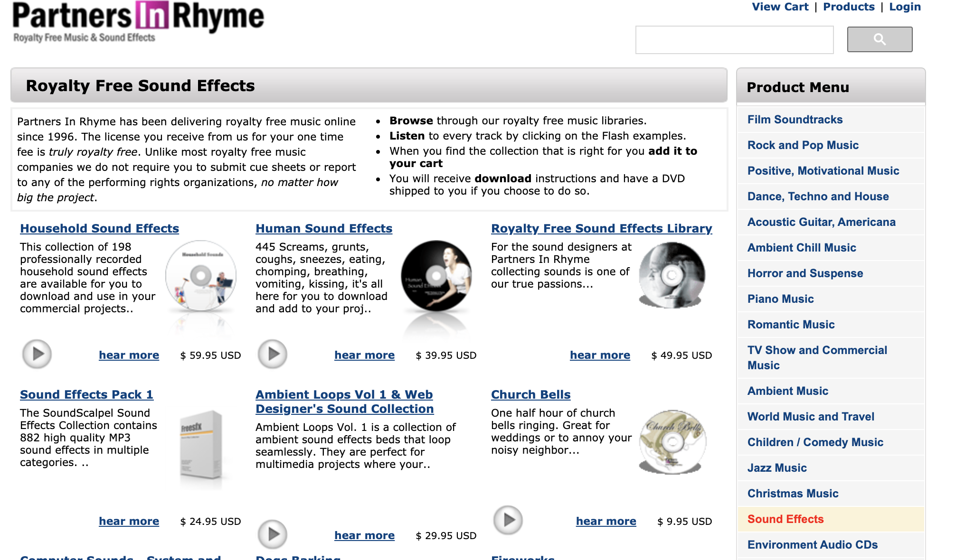
Task: Play the Human Sound Effects sample
Action: pyautogui.click(x=273, y=354)
